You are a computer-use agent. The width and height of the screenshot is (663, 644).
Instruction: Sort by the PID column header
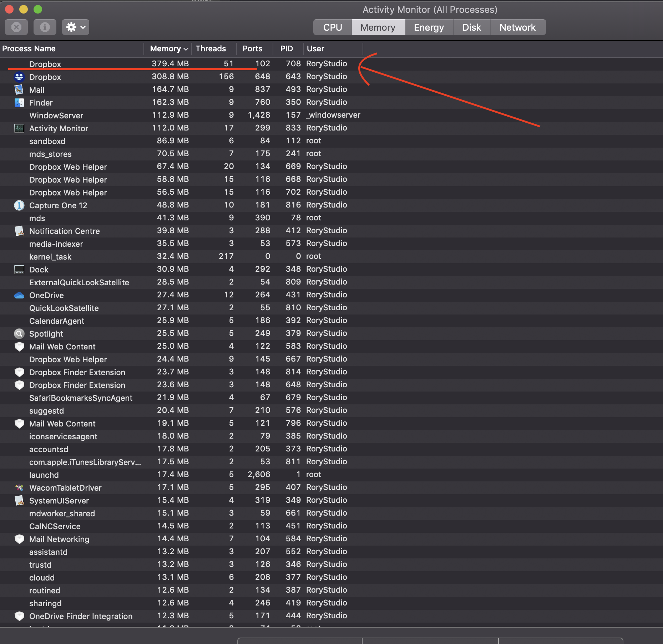pyautogui.click(x=288, y=48)
